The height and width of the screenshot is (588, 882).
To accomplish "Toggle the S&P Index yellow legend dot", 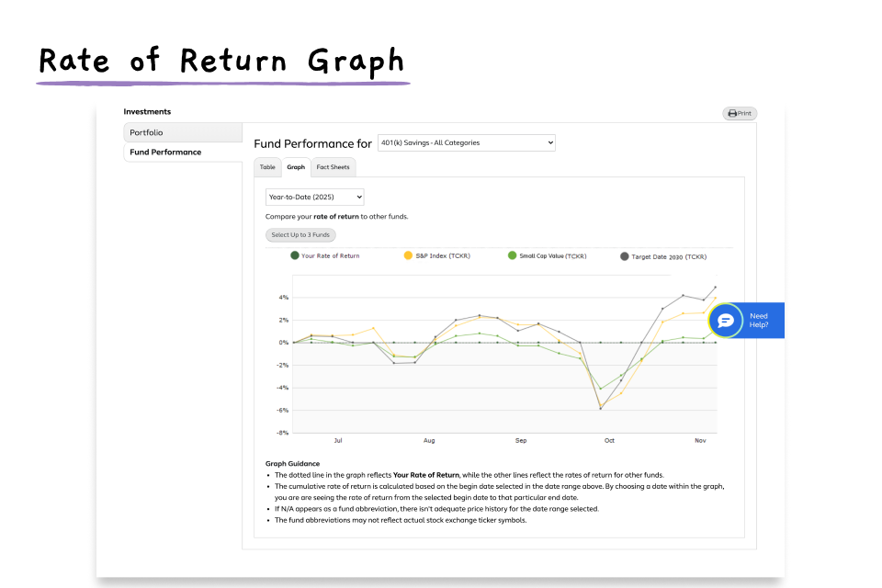I will (x=408, y=255).
